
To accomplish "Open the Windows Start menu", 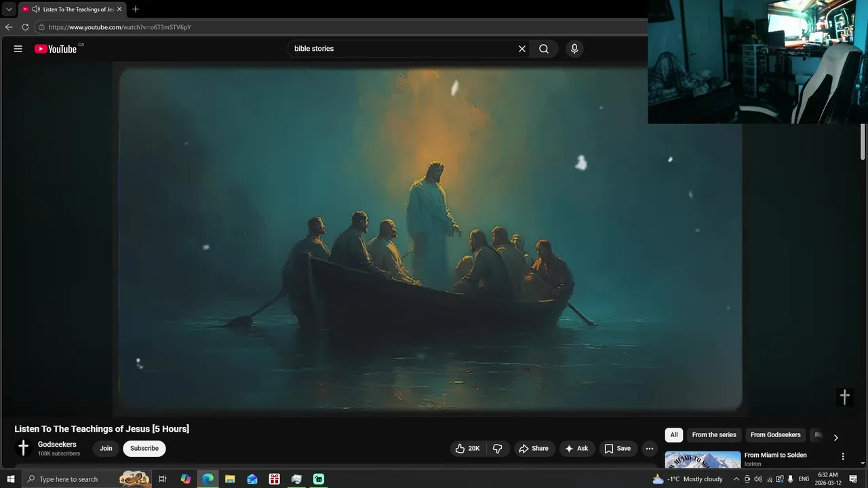I will point(11,479).
